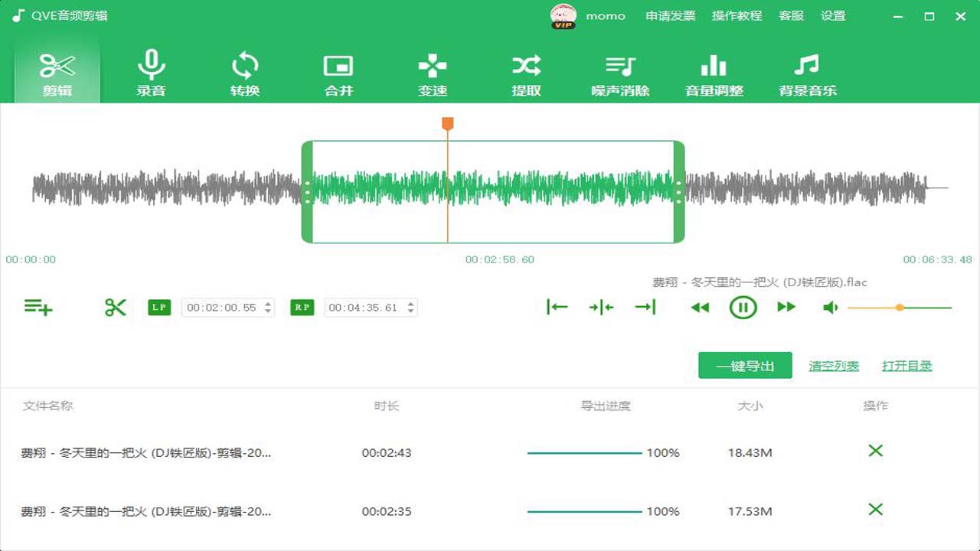Click the 一键导出 export button

tap(745, 365)
